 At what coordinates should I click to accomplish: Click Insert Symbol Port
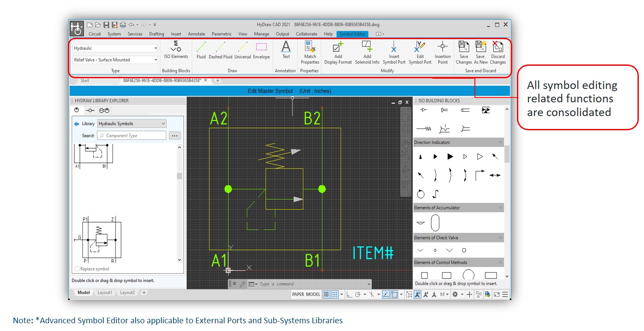[x=394, y=52]
